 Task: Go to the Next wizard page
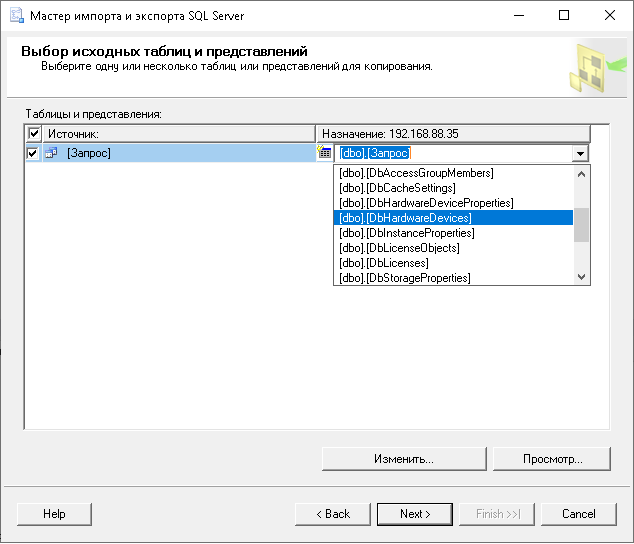(414, 514)
